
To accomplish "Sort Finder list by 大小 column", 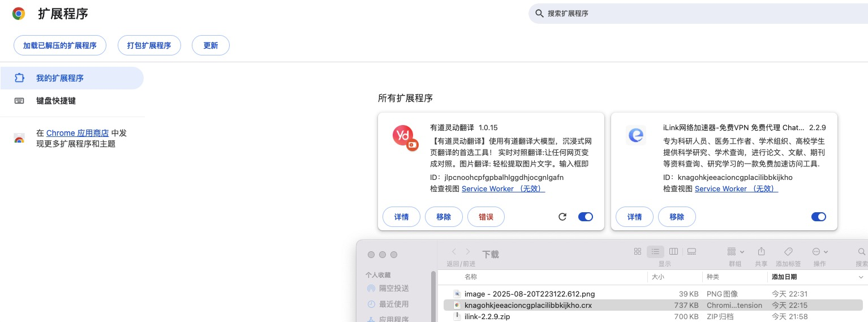I will pos(658,277).
